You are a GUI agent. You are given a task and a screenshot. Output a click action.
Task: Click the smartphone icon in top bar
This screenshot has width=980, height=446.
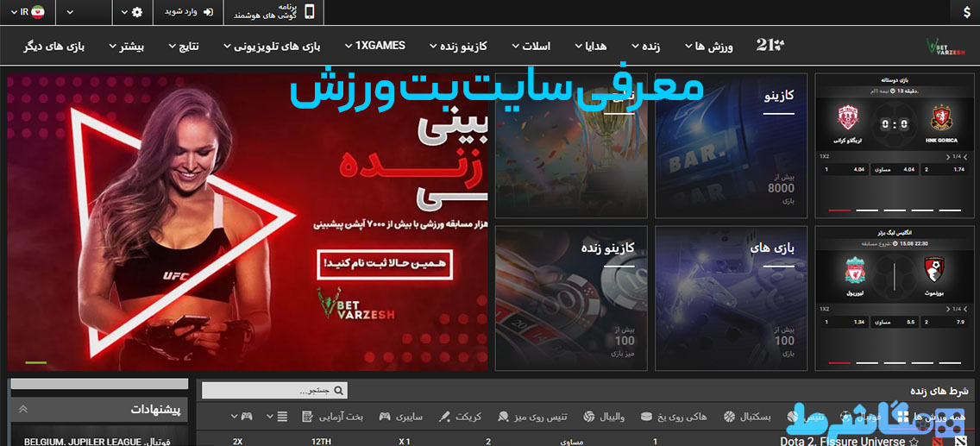click(x=310, y=12)
